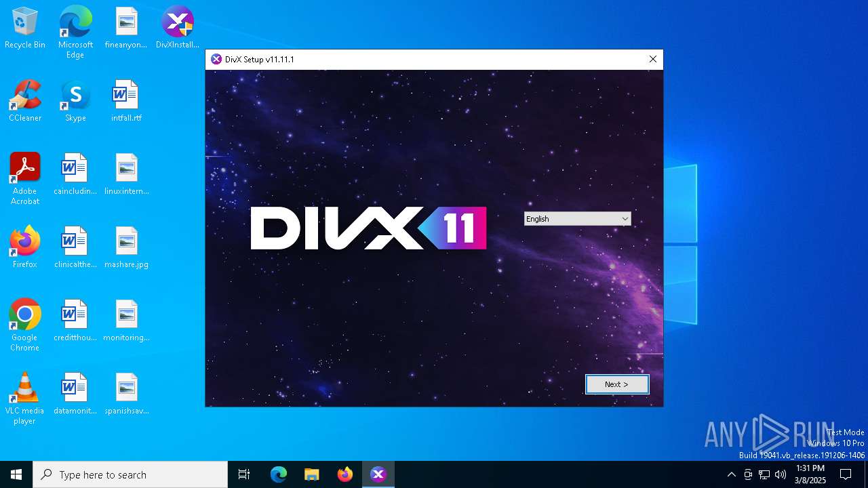Screen dimensions: 868x488
Task: Open File Explorer from the taskbar
Action: tap(312, 474)
